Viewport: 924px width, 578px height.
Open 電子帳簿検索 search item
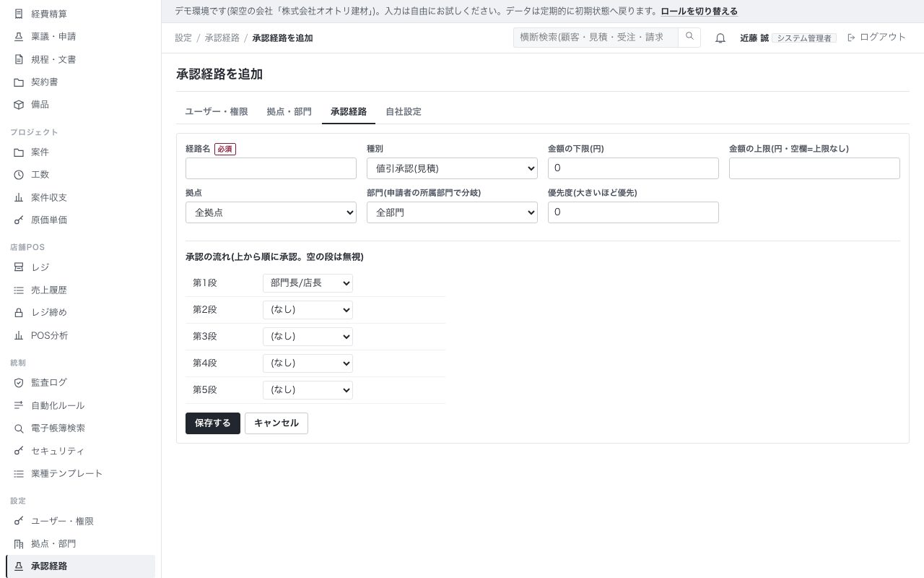tap(80, 428)
